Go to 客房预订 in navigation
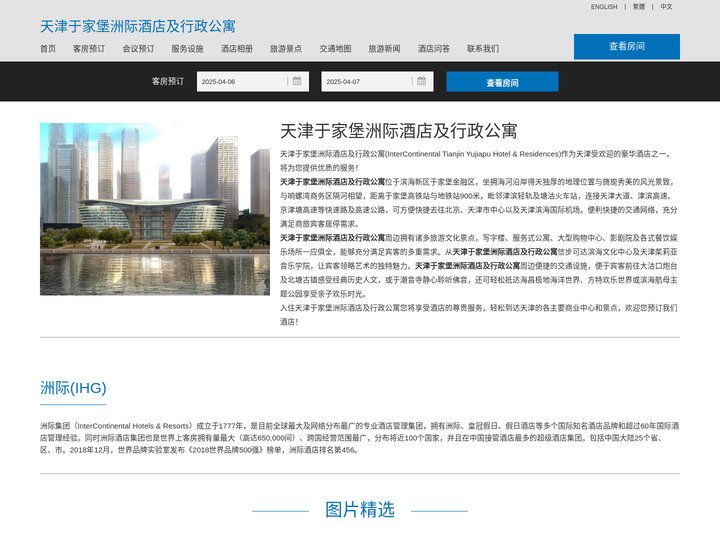This screenshot has width=720, height=540. [x=89, y=49]
